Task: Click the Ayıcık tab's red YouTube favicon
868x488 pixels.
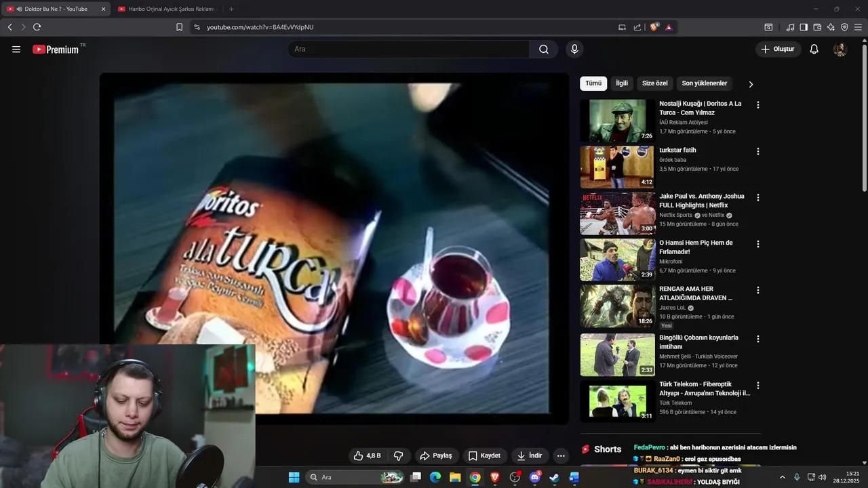Action: (121, 9)
